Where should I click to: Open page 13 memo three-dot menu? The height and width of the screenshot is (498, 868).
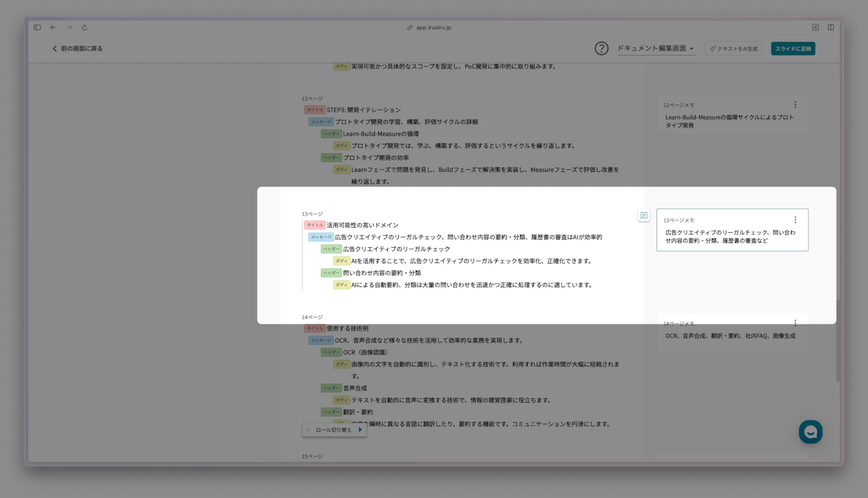795,220
